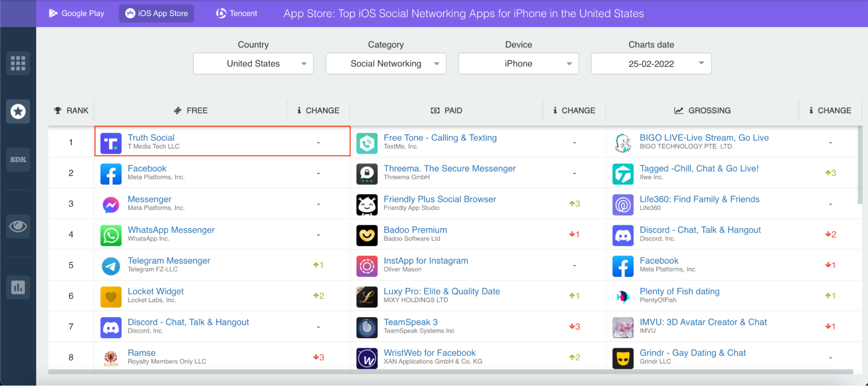Image resolution: width=868 pixels, height=386 pixels.
Task: Click info icon on Paid CHANGE header
Action: pyautogui.click(x=555, y=111)
